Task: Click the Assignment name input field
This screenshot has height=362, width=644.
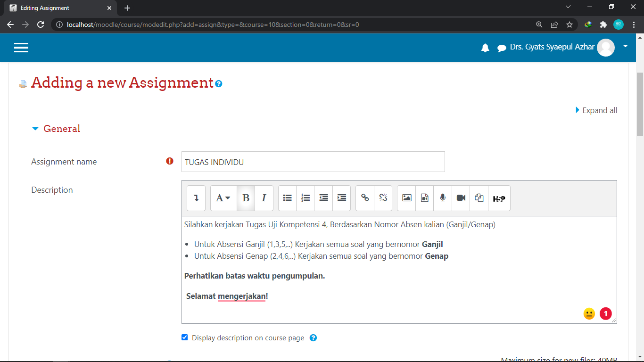Action: point(313,162)
